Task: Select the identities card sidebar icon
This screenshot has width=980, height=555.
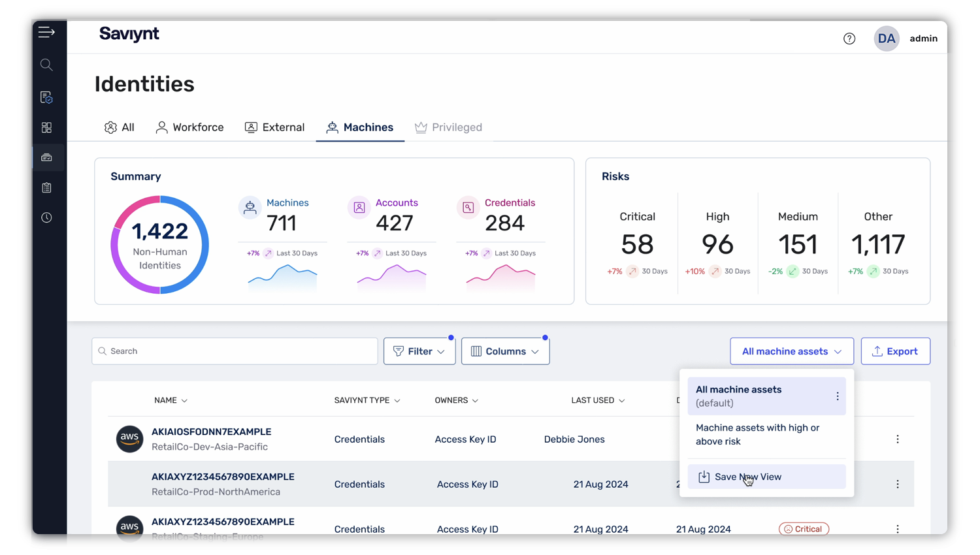Action: (46, 157)
